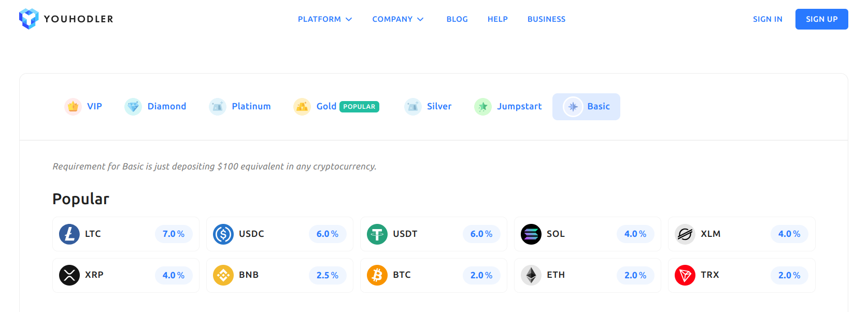
Task: Click the BTC Bitcoin coin icon
Action: click(377, 275)
